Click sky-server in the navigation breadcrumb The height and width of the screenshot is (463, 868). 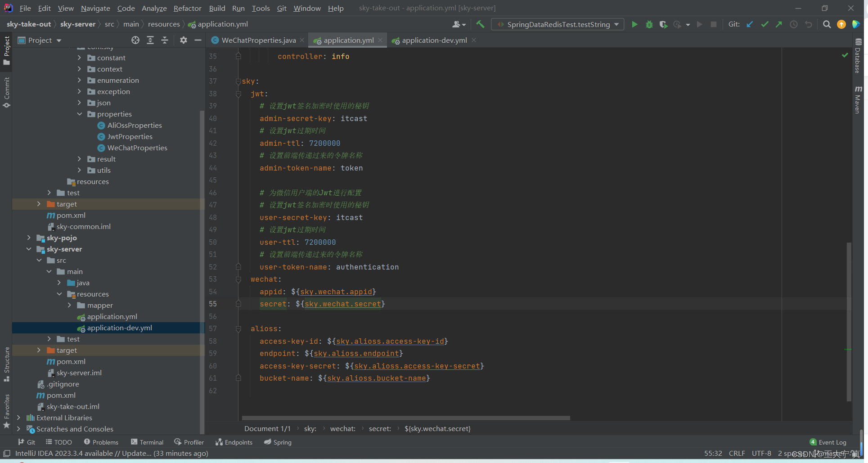coord(78,24)
